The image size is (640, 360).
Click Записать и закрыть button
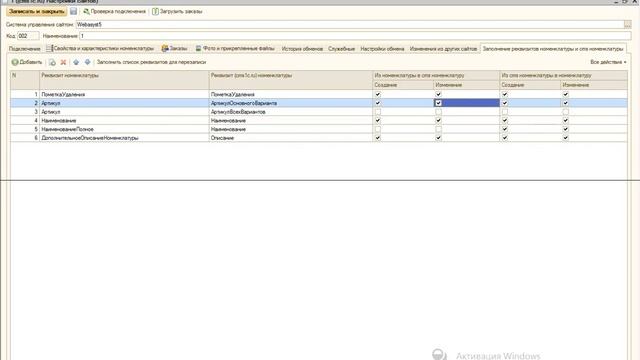(37, 11)
